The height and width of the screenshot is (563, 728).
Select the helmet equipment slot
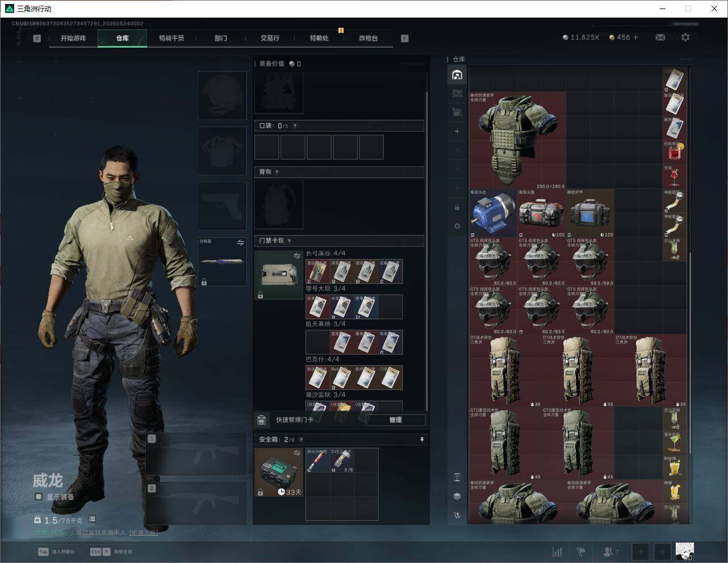click(x=222, y=95)
